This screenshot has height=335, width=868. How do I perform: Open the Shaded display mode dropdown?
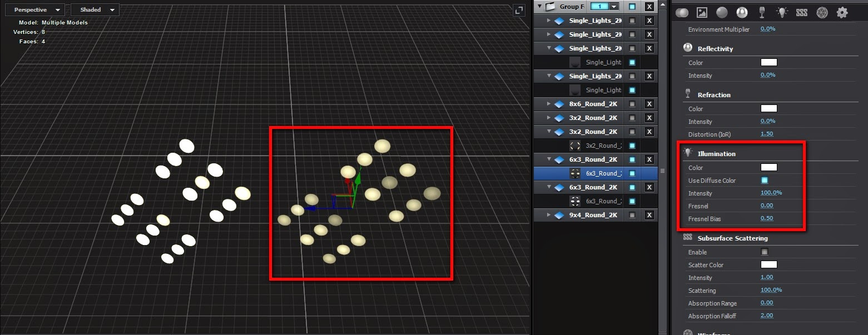95,10
